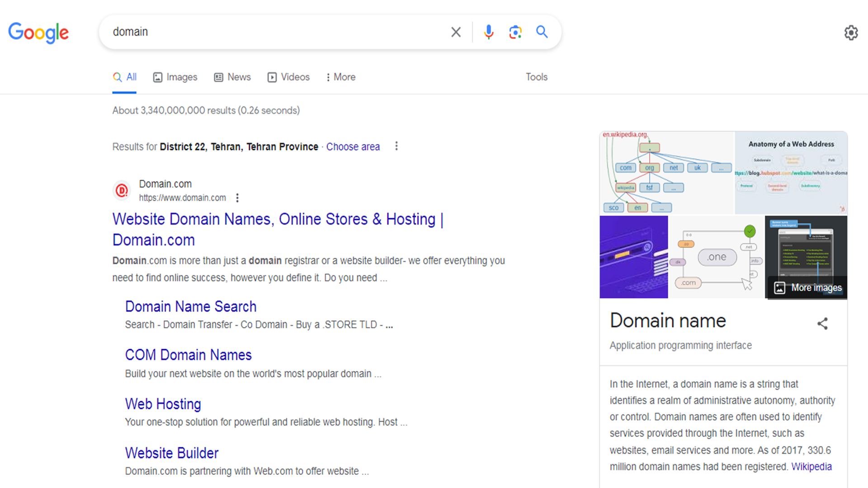Open Website Builder sitelink

click(x=172, y=453)
